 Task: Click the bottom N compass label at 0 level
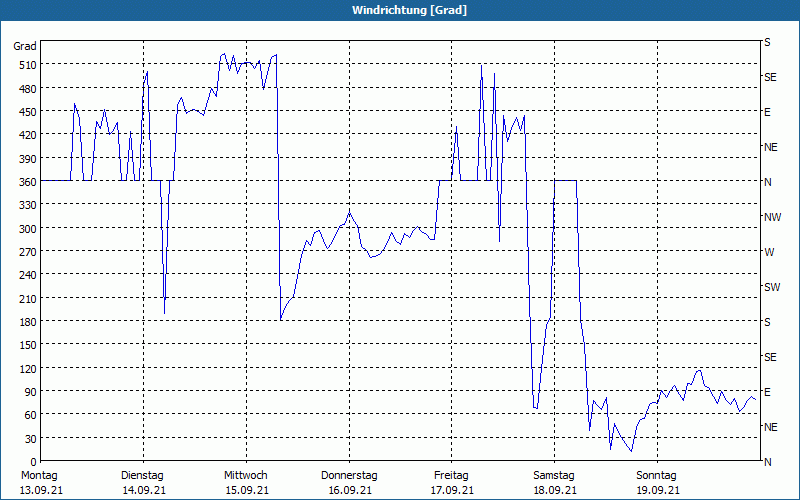click(x=768, y=462)
